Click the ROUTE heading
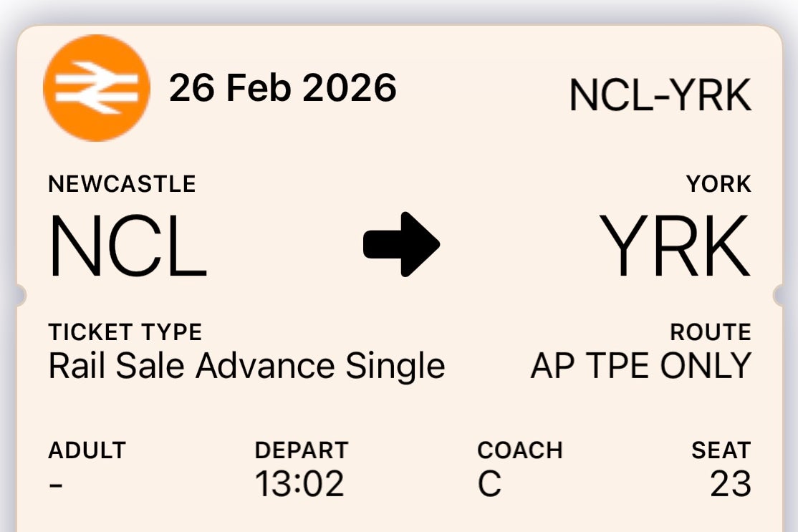 pyautogui.click(x=710, y=332)
